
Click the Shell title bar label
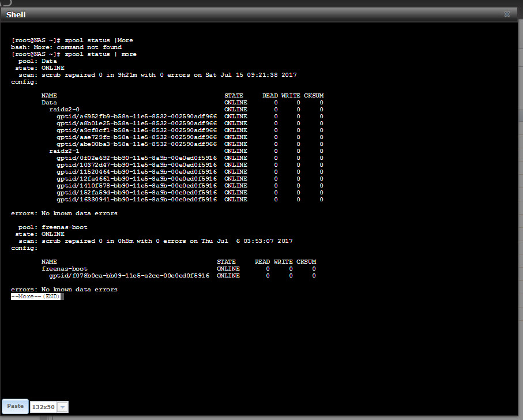coord(16,14)
